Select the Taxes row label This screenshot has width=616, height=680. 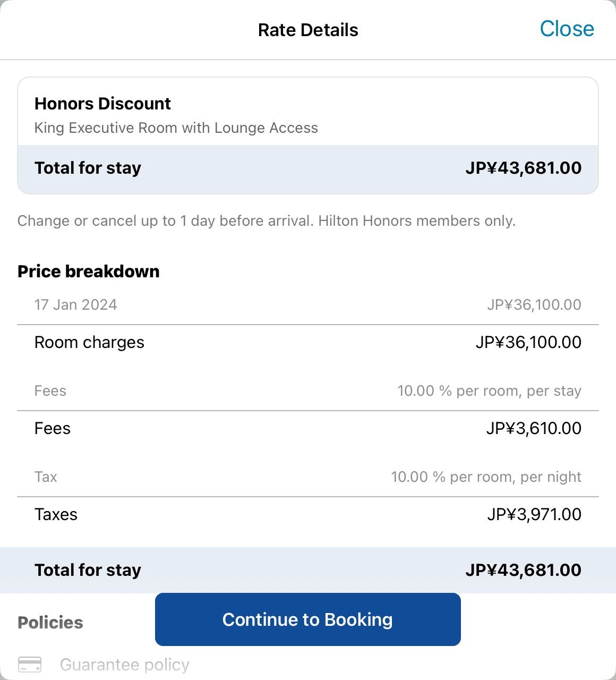click(x=56, y=515)
